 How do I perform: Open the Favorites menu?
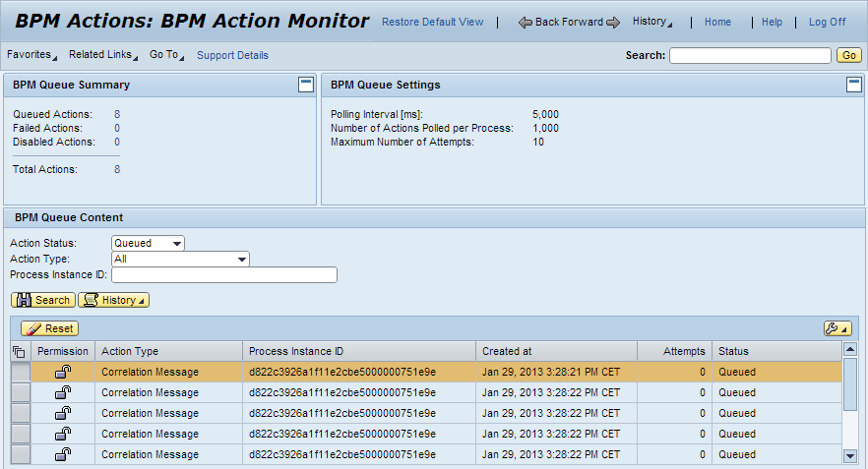pyautogui.click(x=31, y=55)
